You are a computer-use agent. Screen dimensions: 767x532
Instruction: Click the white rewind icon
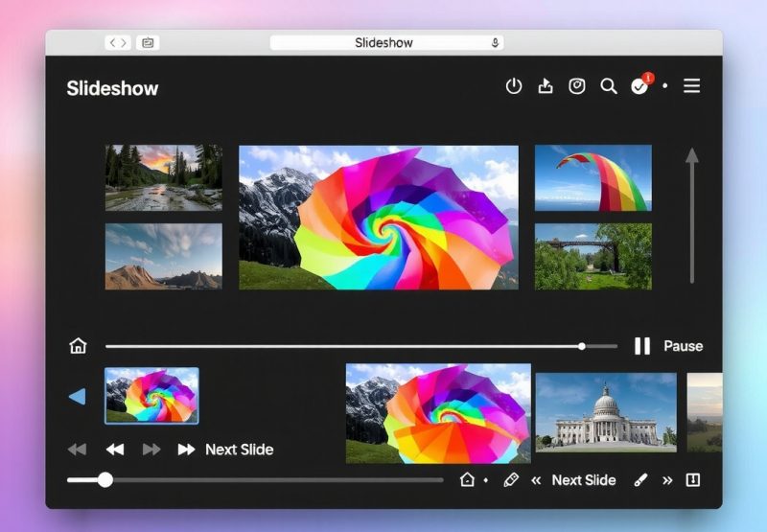(115, 450)
